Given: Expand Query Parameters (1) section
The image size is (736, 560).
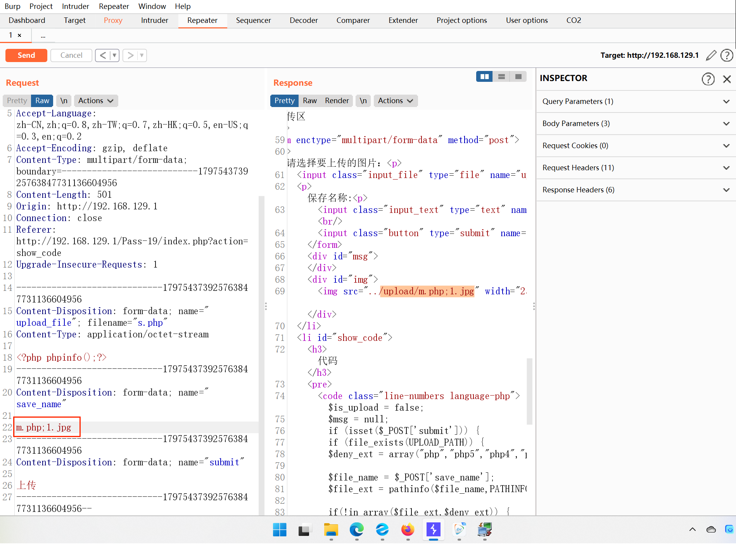Looking at the screenshot, I should [636, 102].
